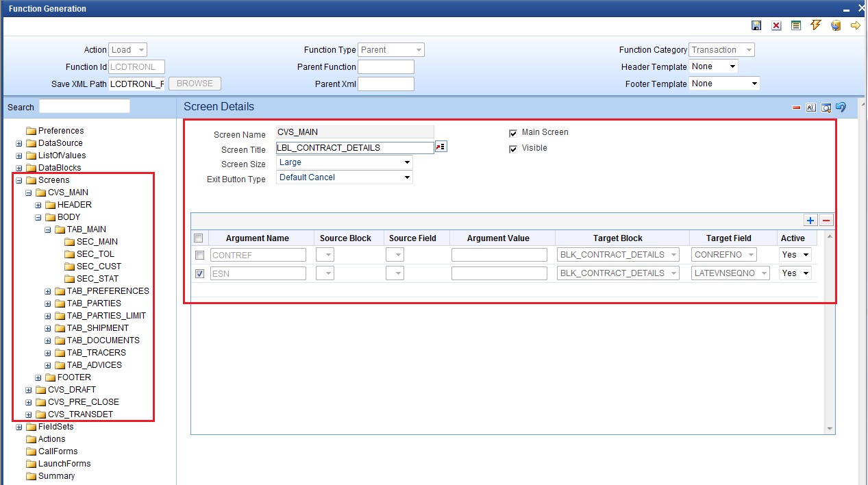Open Active dropdown for ESN row
The height and width of the screenshot is (485, 868).
coord(795,273)
